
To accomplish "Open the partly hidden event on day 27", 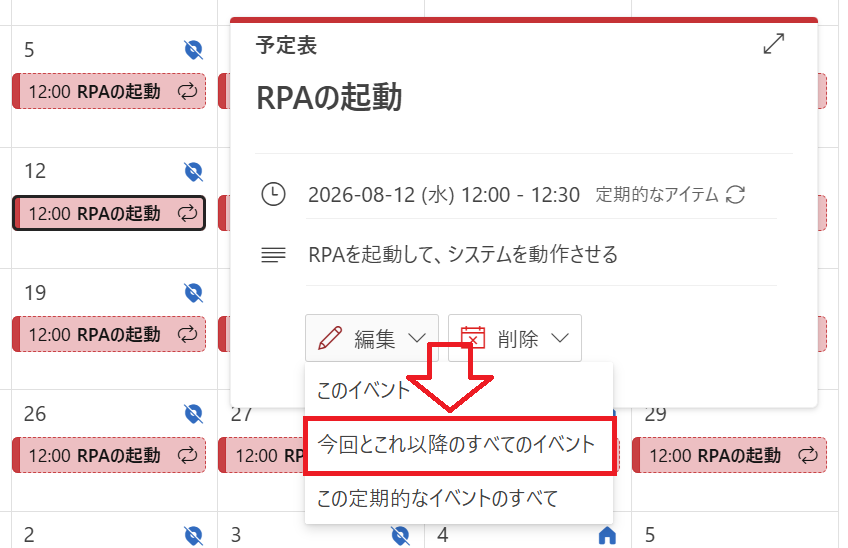I will (261, 455).
